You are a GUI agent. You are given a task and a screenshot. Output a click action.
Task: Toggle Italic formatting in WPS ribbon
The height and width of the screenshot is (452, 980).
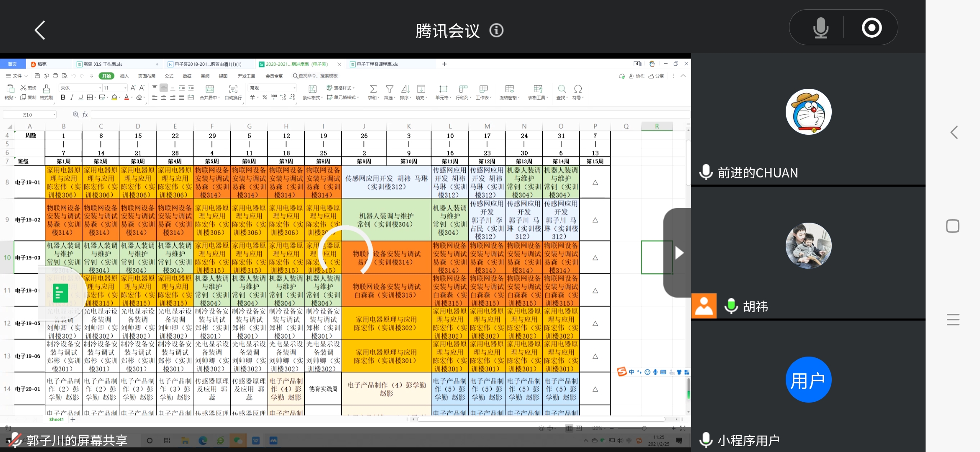[x=72, y=97]
